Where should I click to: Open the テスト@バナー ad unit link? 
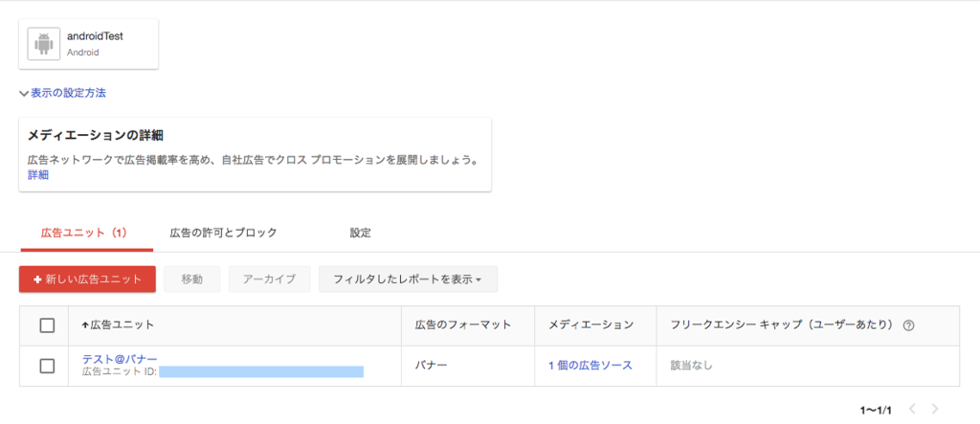pyautogui.click(x=120, y=359)
